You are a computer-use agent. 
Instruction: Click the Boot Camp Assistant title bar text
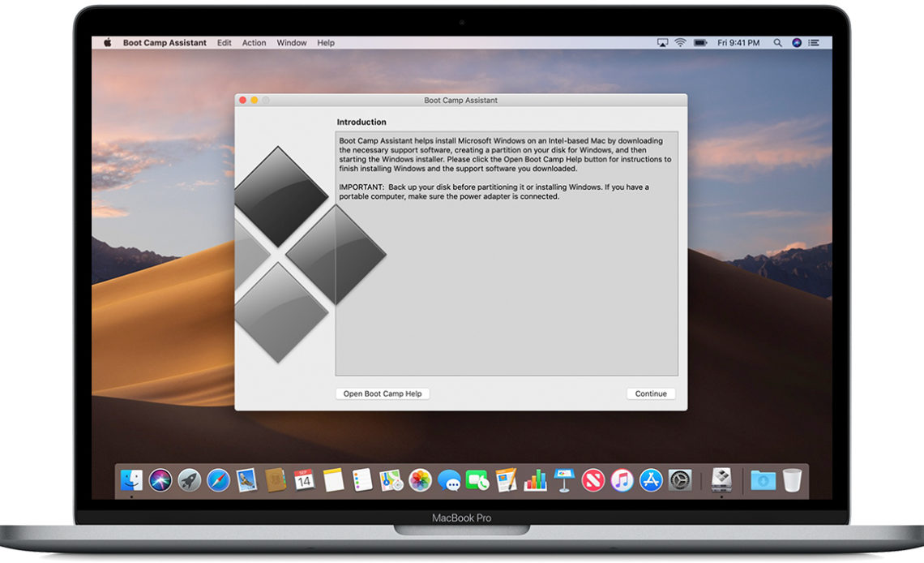[x=461, y=101]
